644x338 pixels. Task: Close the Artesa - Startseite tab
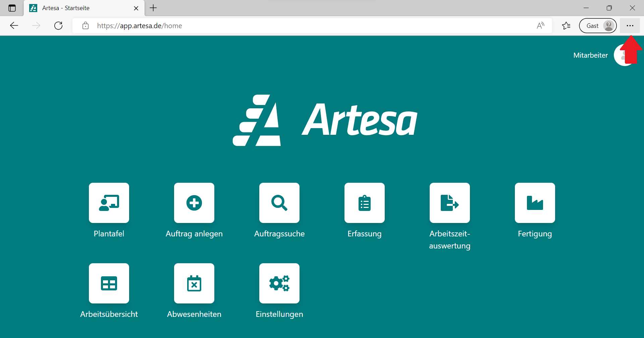[136, 8]
